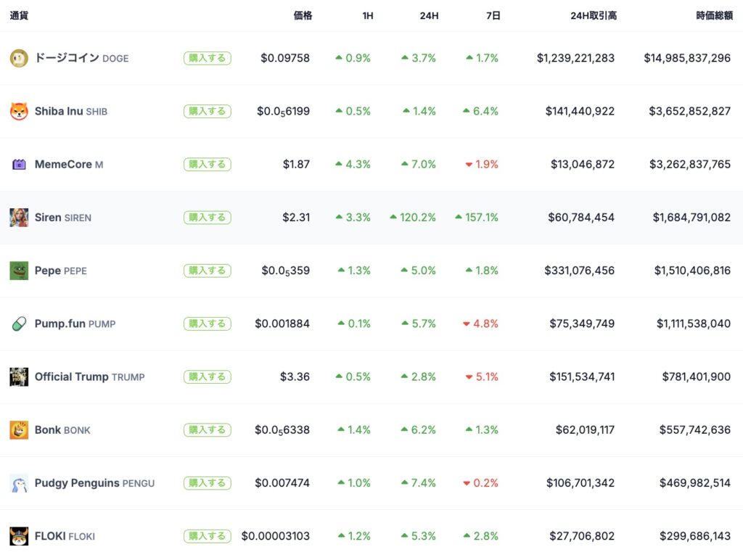743x560 pixels.
Task: Open the Official Trump TRUMP coin link
Action: pos(89,376)
